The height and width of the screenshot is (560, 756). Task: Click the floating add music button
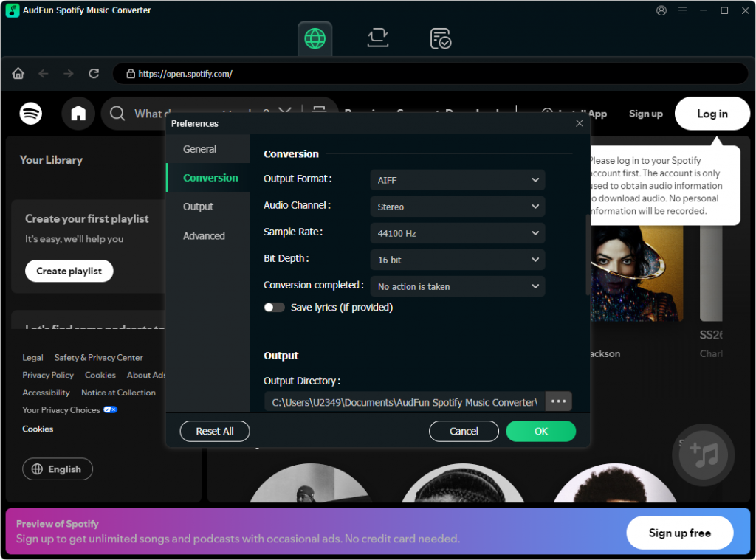(703, 454)
